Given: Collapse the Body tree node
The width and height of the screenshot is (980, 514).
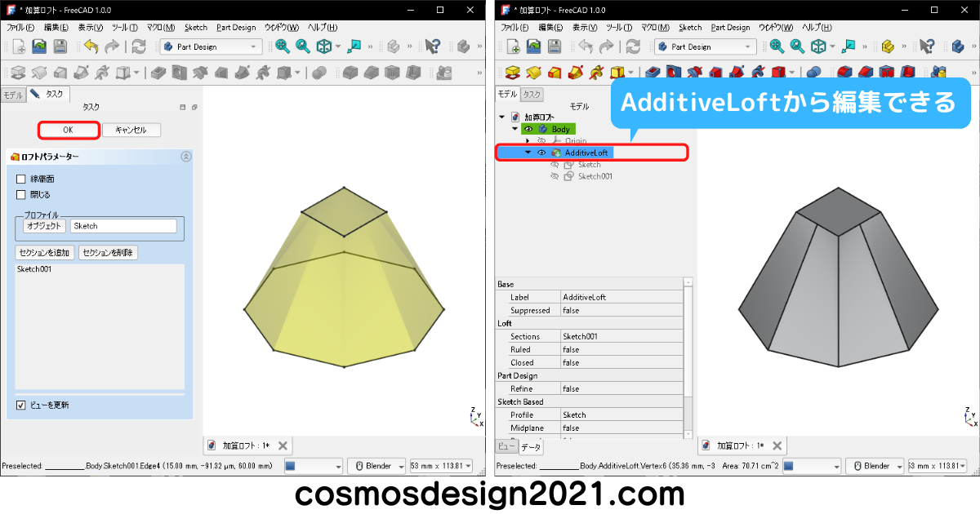Looking at the screenshot, I should point(514,129).
